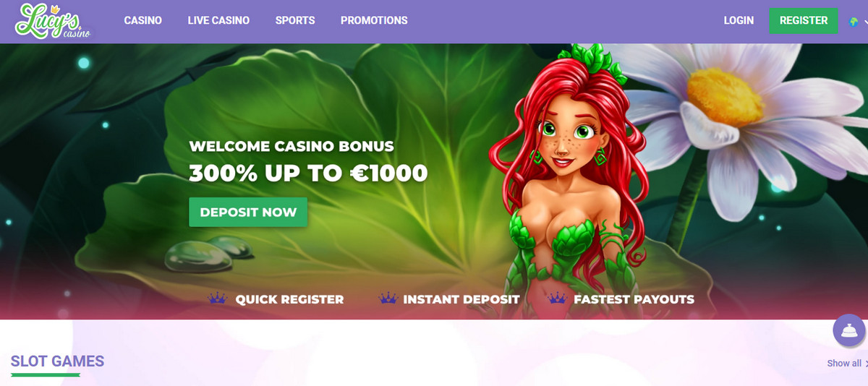
Task: Click the crown icon beside Quick Register
Action: click(x=216, y=298)
